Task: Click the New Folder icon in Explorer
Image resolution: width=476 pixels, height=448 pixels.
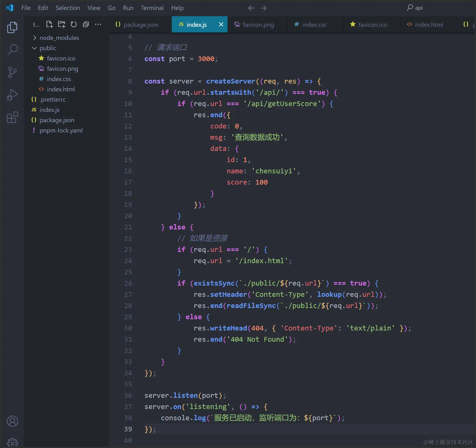Action: pos(62,24)
